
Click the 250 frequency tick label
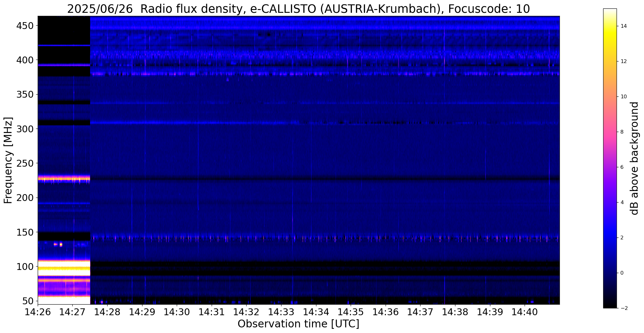click(x=24, y=163)
